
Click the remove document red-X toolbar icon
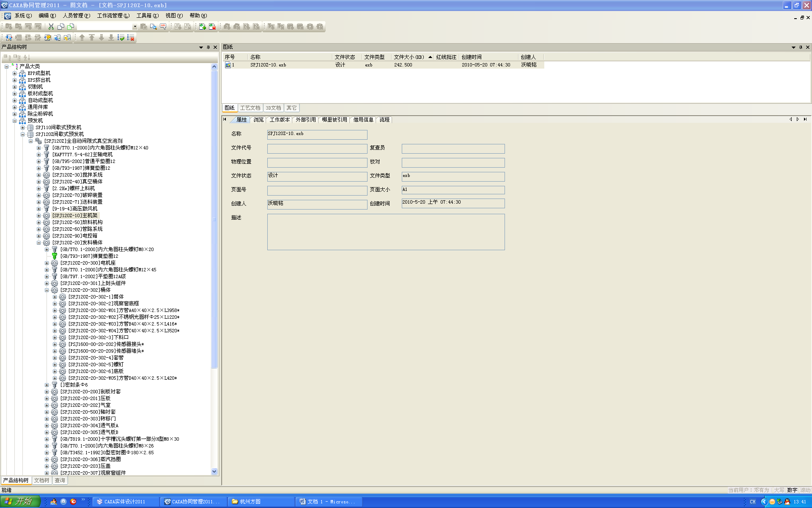[212, 26]
